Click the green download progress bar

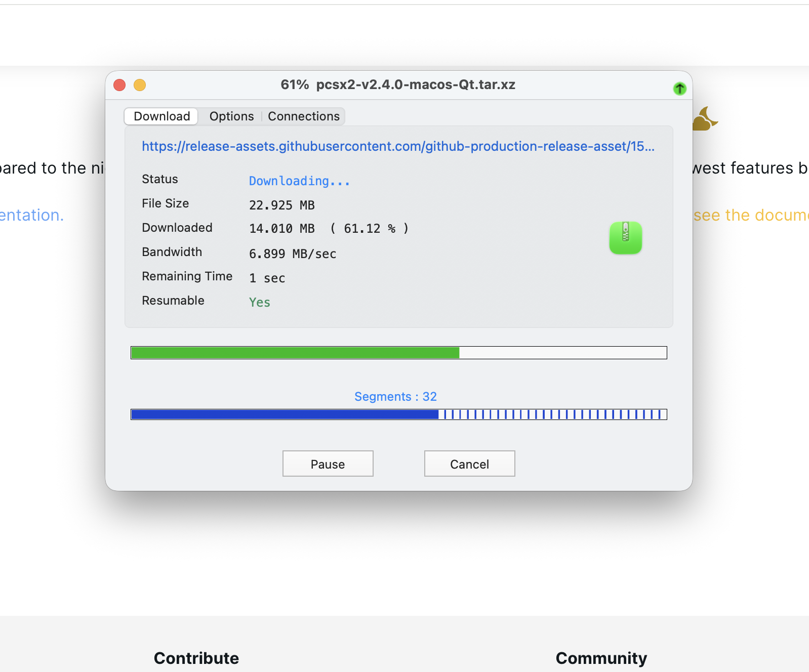point(399,353)
